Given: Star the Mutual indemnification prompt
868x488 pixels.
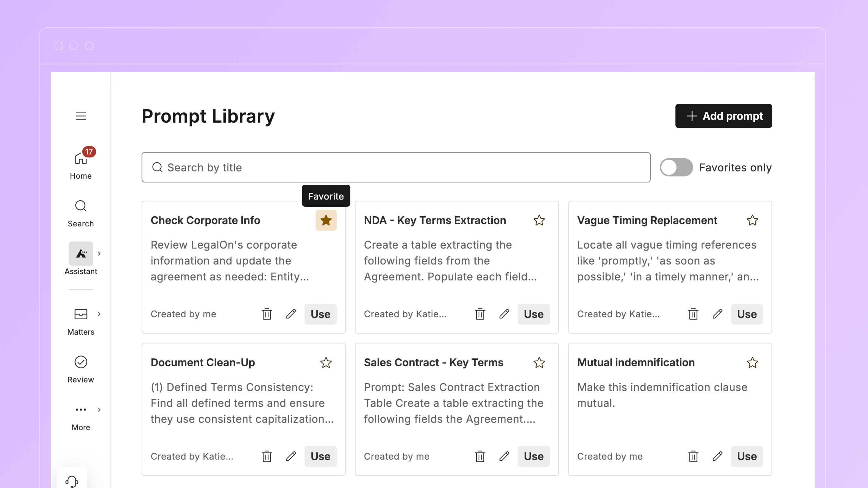Looking at the screenshot, I should (x=752, y=363).
